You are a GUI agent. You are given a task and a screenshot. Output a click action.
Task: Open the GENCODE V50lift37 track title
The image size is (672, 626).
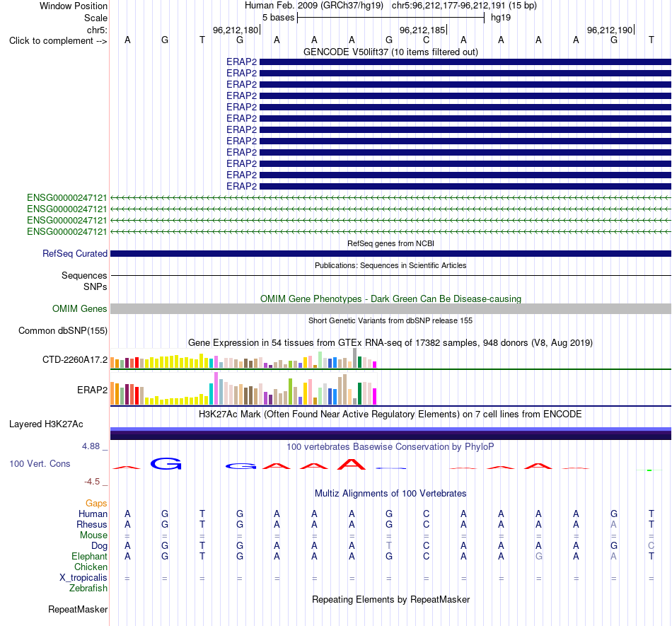[390, 52]
